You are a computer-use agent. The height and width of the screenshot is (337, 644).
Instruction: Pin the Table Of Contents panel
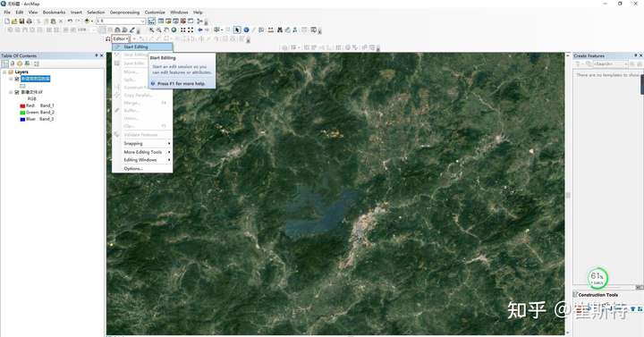(x=97, y=55)
